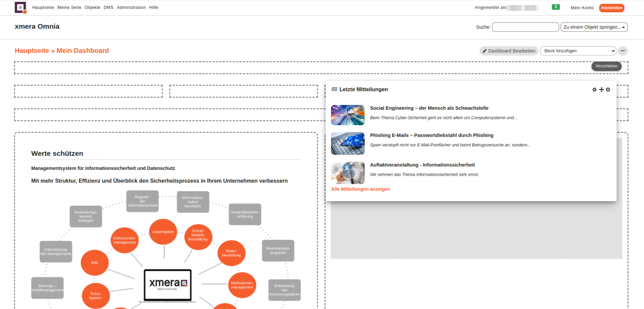Open the three-dots more actions menu
This screenshot has height=309, width=644.
(622, 51)
